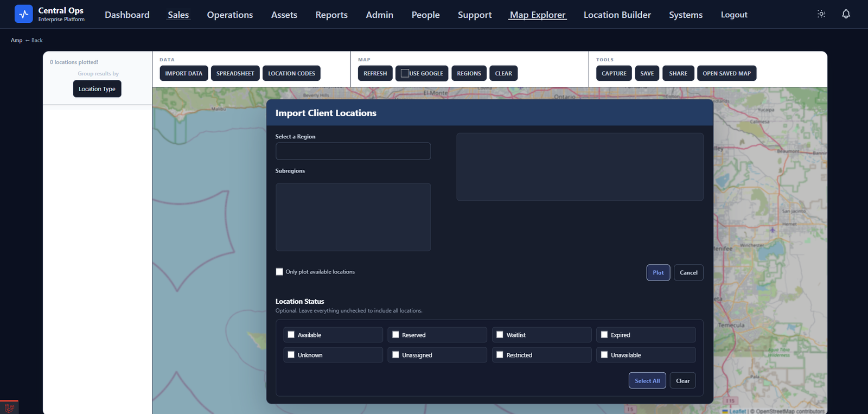Open the People menu
This screenshot has width=868, height=414.
[426, 15]
